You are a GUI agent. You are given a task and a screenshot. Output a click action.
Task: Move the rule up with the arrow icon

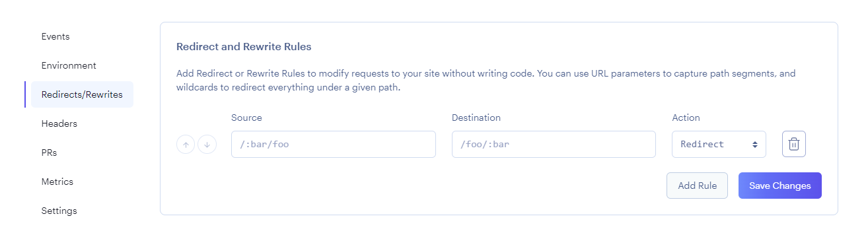pyautogui.click(x=186, y=145)
